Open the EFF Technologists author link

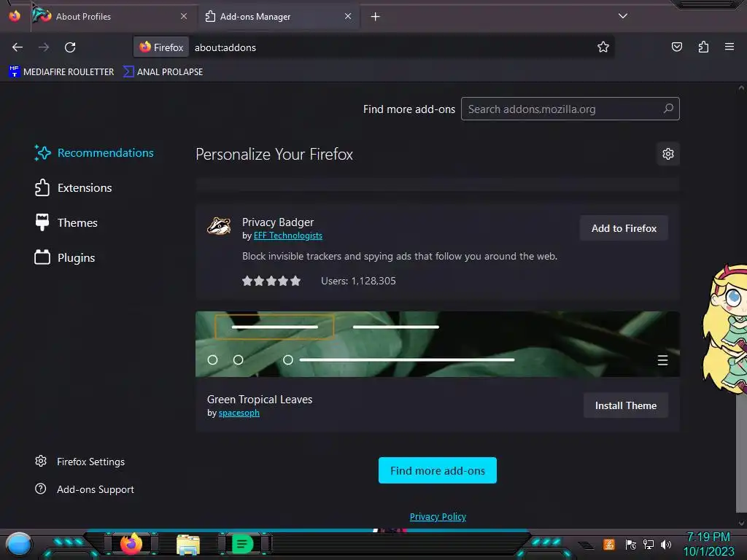(287, 236)
